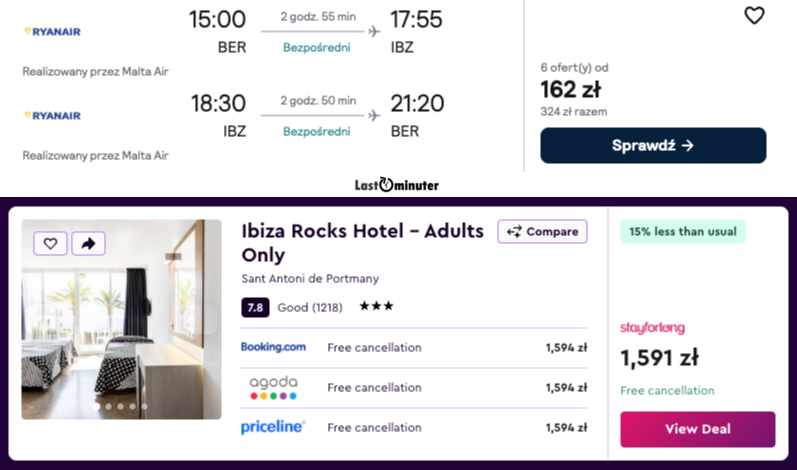This screenshot has height=470, width=797.
Task: Click the stayforlong logo
Action: pyautogui.click(x=652, y=328)
